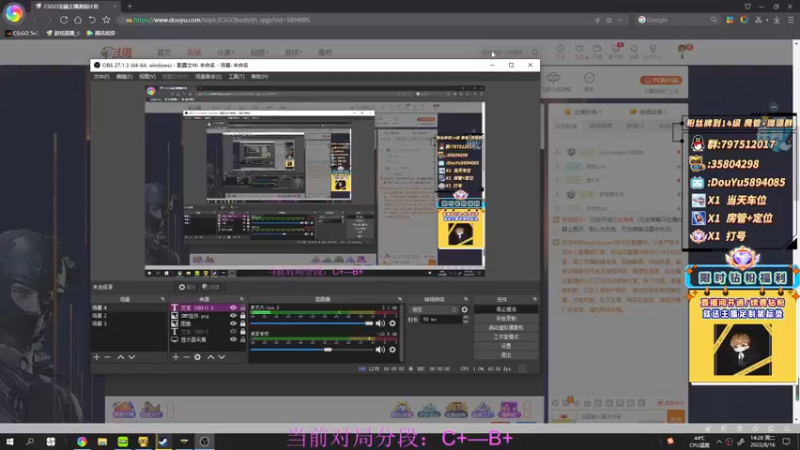800x450 pixels.
Task: Show the hidden second text source via eye icon
Action: point(233,332)
